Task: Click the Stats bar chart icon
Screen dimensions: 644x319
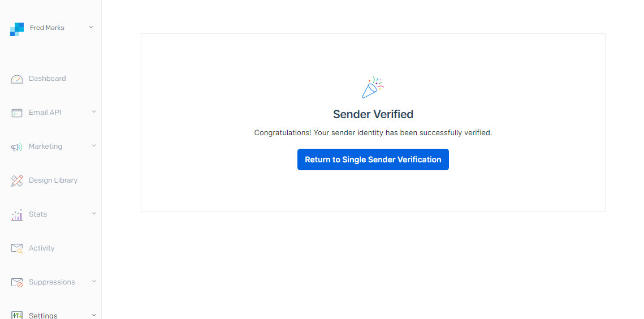Action: click(x=17, y=215)
